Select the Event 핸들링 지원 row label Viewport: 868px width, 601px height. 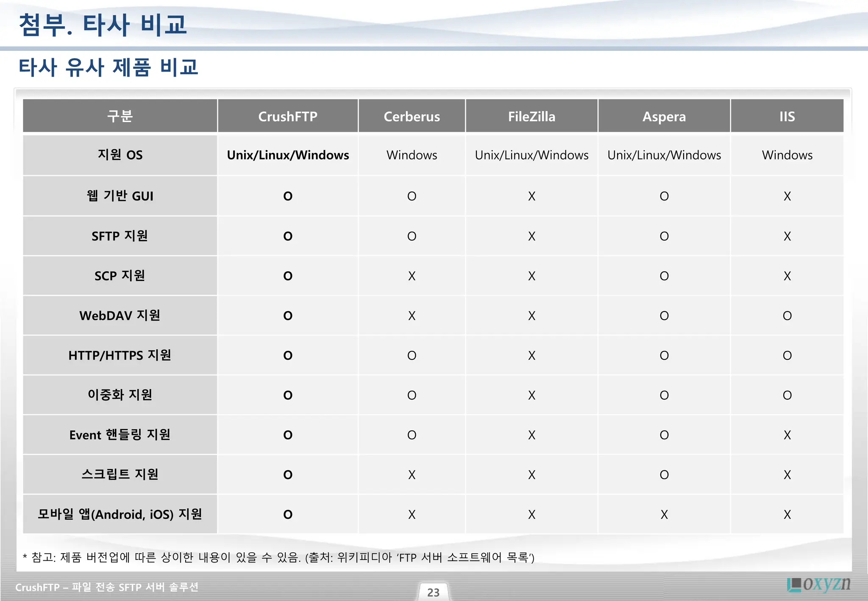tap(120, 435)
